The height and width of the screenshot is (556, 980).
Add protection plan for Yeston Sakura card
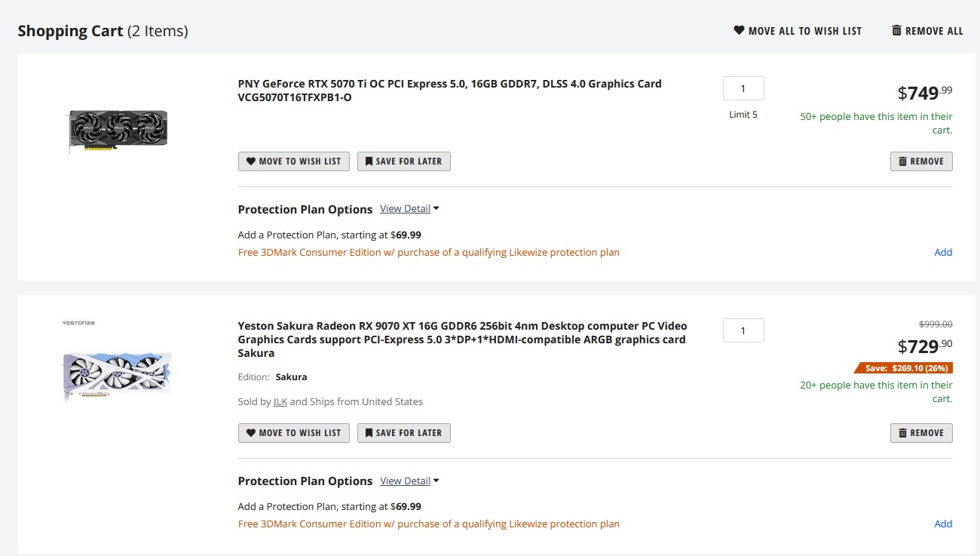pos(943,524)
